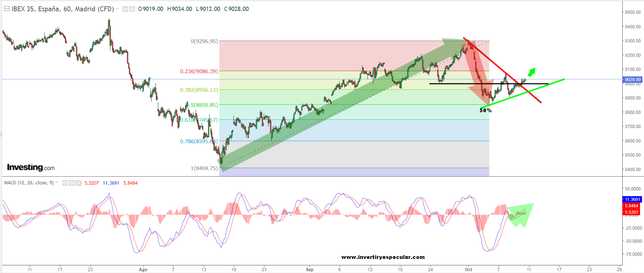Toggle IBEX 35 series visibility eye icon
The width and height of the screenshot is (644, 273).
tap(125, 9)
